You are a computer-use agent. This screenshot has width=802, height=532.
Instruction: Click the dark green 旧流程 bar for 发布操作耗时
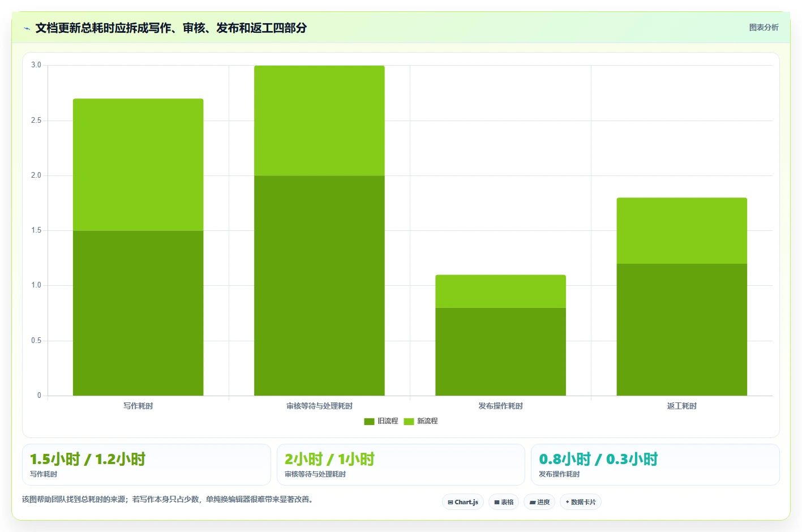click(x=500, y=351)
